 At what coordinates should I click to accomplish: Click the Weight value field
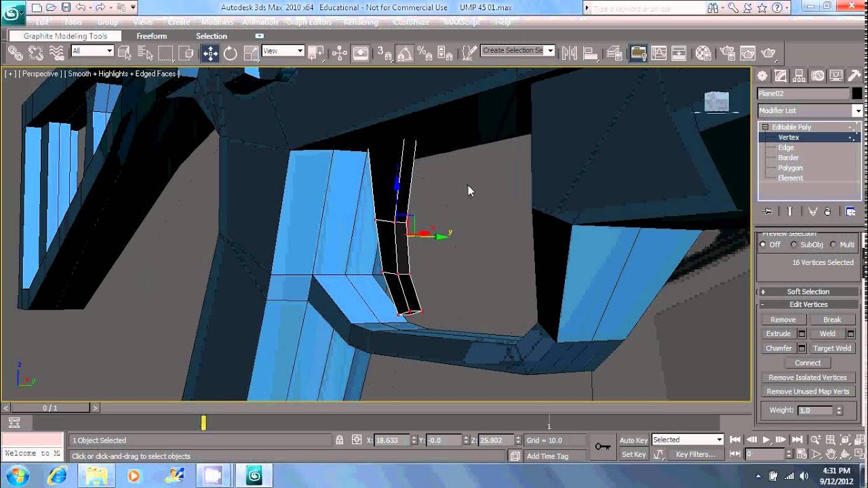(x=815, y=410)
